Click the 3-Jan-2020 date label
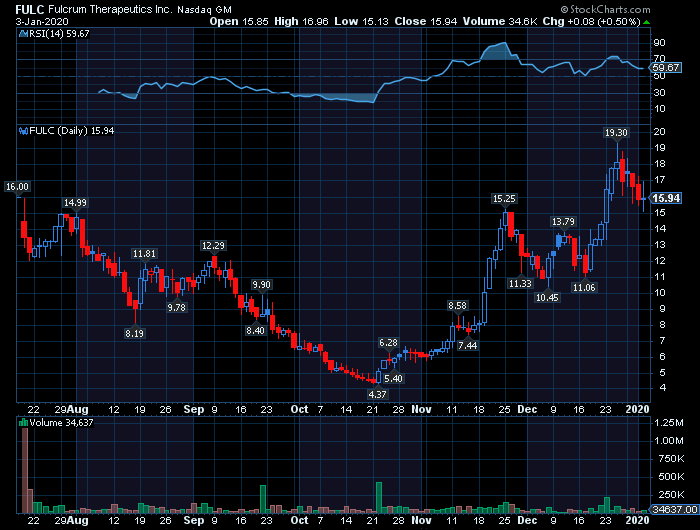 coord(42,21)
